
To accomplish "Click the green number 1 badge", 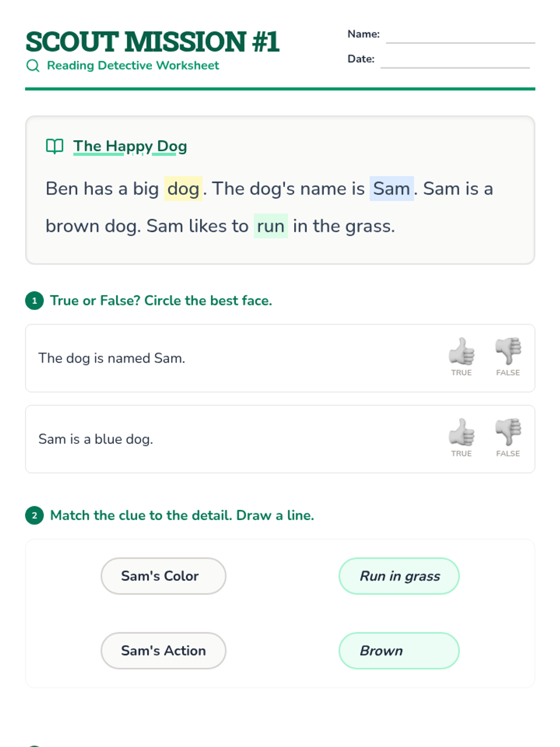I will click(35, 301).
